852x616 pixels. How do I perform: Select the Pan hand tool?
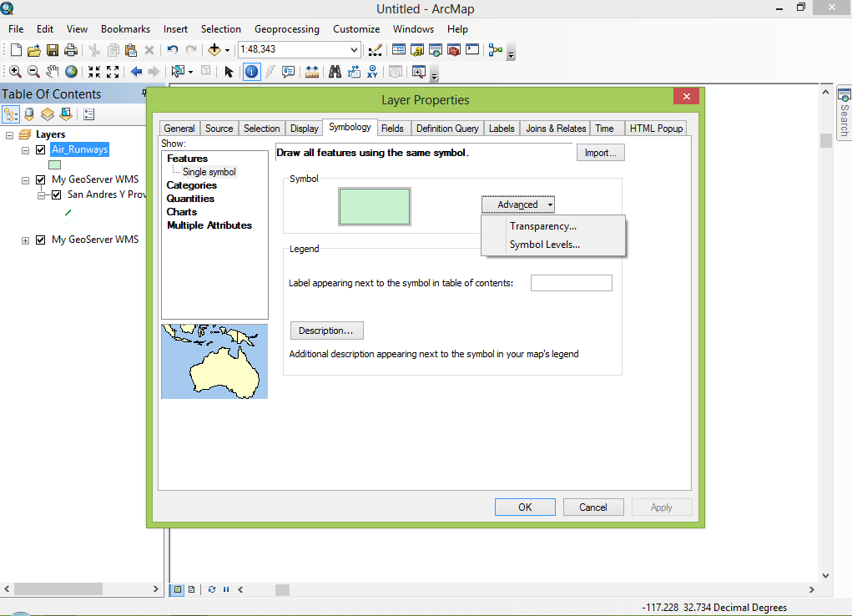(x=53, y=71)
